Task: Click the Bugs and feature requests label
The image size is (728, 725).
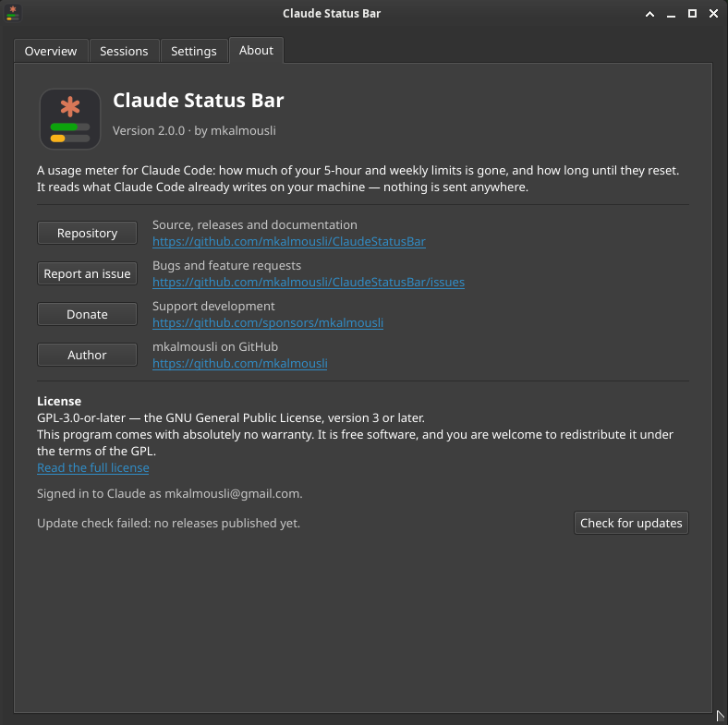Action: (x=226, y=265)
